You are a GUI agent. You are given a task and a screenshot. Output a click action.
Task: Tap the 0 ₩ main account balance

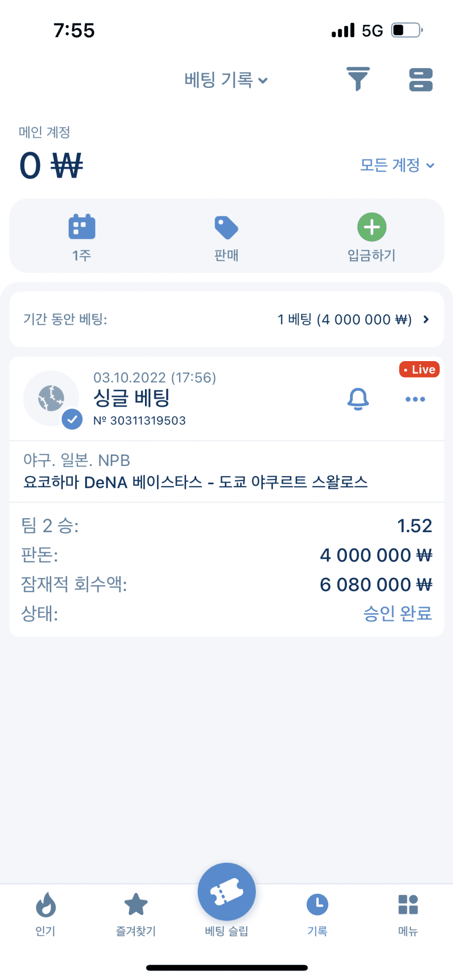pyautogui.click(x=51, y=165)
